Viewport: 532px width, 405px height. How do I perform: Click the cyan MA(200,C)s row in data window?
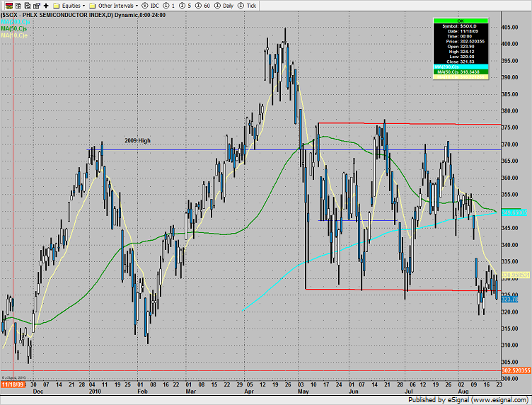click(461, 67)
